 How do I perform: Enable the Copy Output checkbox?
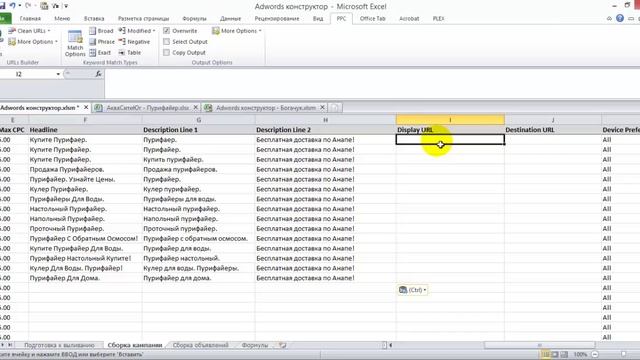pos(167,53)
